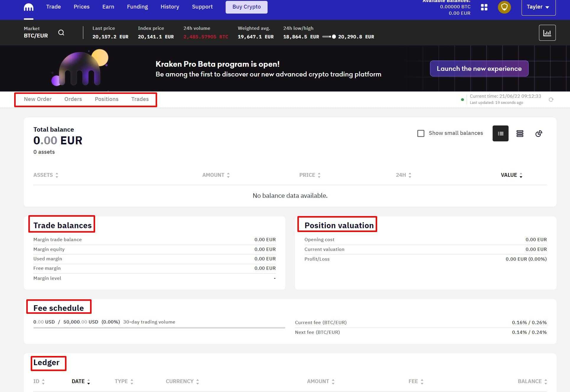Click the gold shield security icon
The width and height of the screenshot is (570, 392).
504,7
